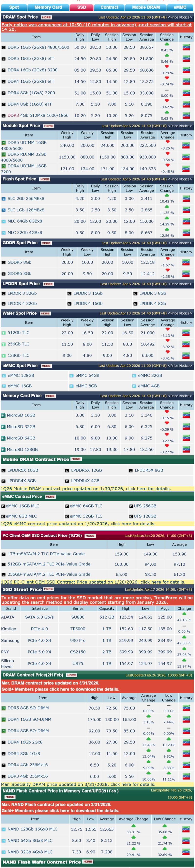Click the LPDDR5X 12GB contract link
Viewport: 195px width, 868px height.
(x=86, y=470)
